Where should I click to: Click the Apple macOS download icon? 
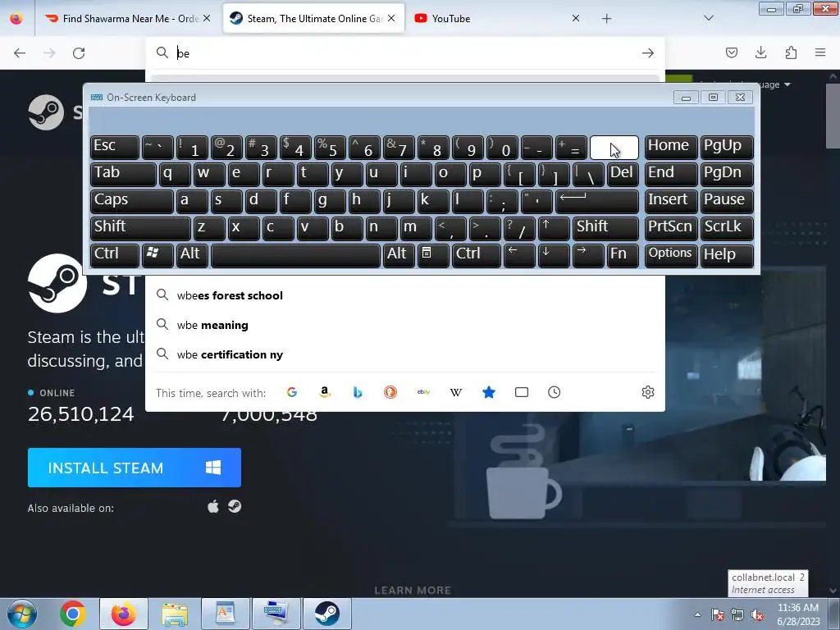click(x=213, y=506)
